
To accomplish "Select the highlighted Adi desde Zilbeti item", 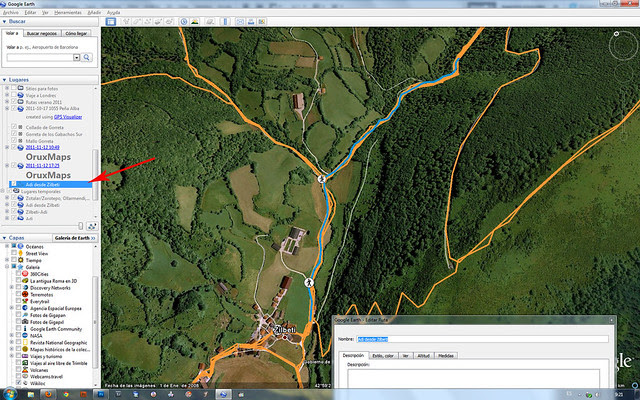I will pyautogui.click(x=50, y=184).
